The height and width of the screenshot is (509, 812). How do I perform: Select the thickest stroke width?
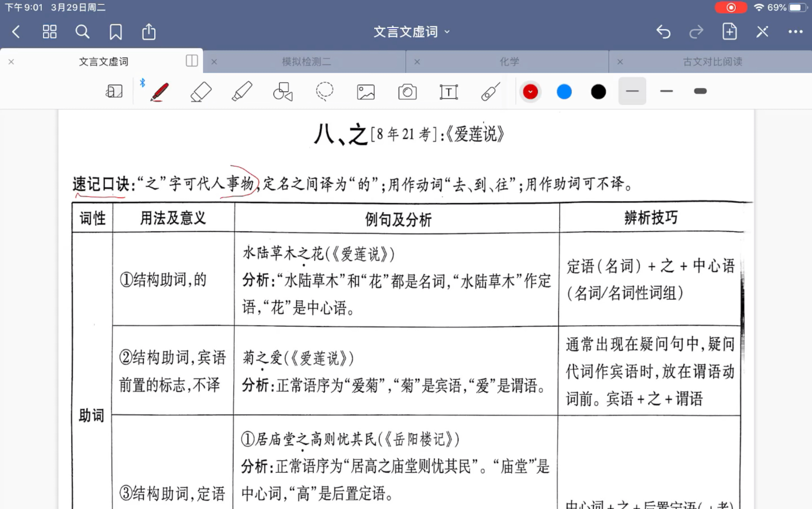[x=700, y=91]
